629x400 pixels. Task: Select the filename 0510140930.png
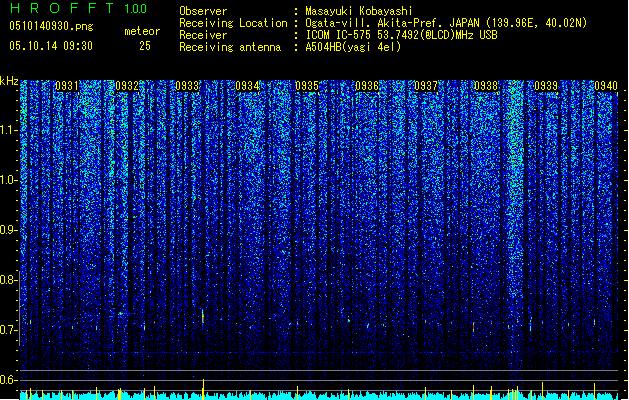pos(51,26)
